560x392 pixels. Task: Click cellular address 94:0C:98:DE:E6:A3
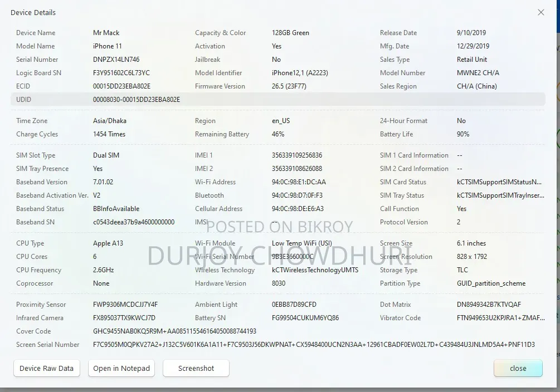point(298,209)
